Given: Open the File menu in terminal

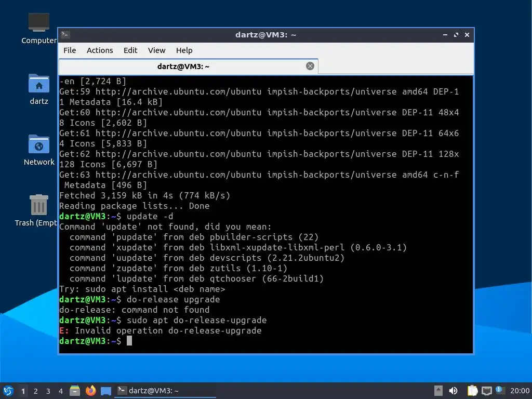Looking at the screenshot, I should 70,50.
